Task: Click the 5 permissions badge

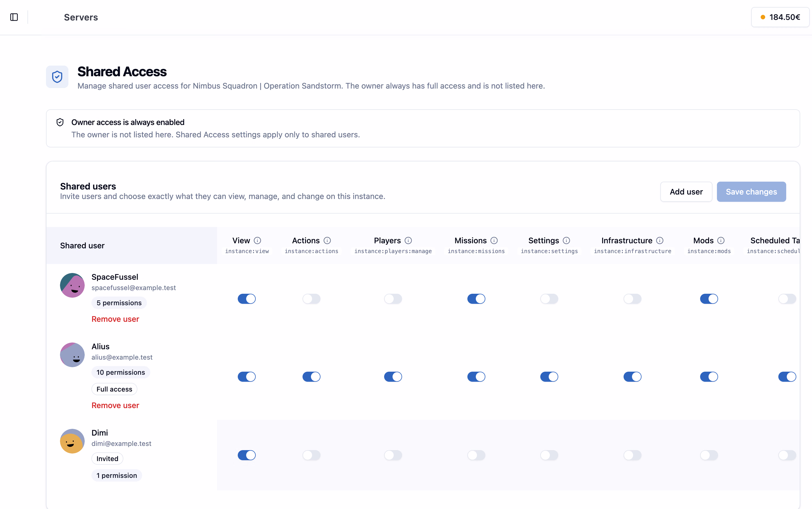Action: click(x=119, y=303)
